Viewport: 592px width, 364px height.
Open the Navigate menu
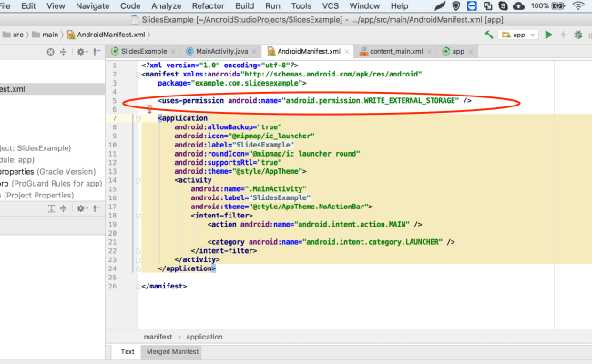93,6
